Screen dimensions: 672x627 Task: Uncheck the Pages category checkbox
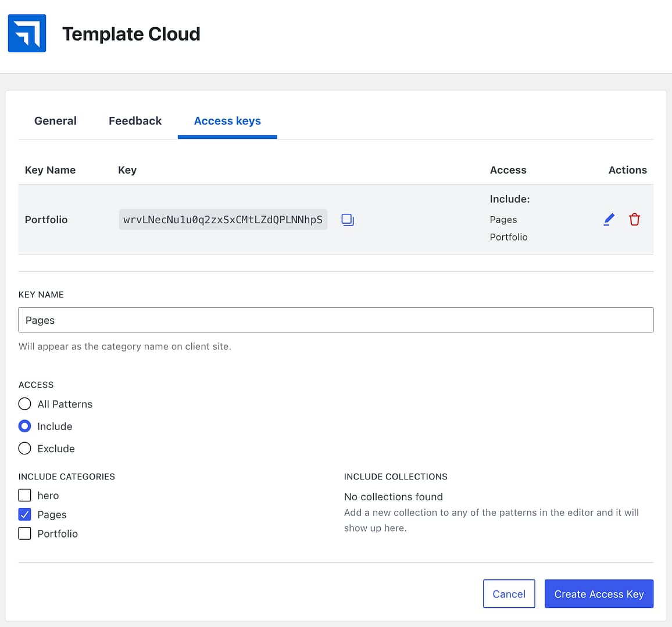click(x=25, y=514)
